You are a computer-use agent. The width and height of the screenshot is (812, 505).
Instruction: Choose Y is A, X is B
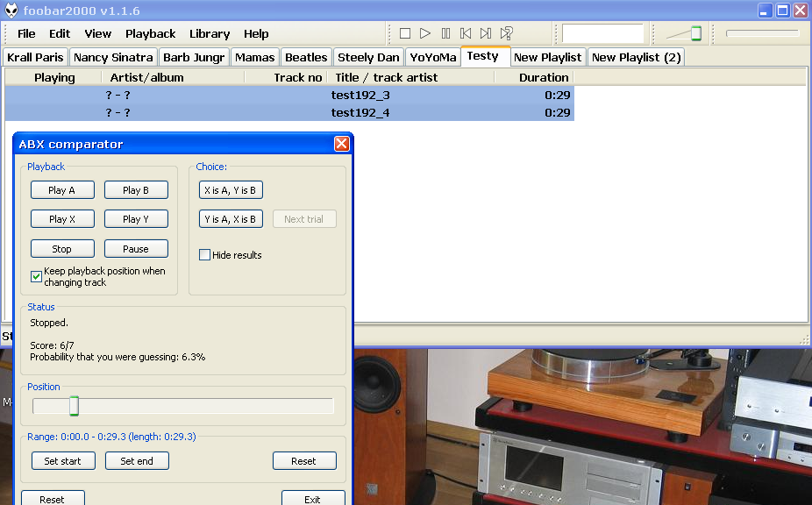click(231, 219)
